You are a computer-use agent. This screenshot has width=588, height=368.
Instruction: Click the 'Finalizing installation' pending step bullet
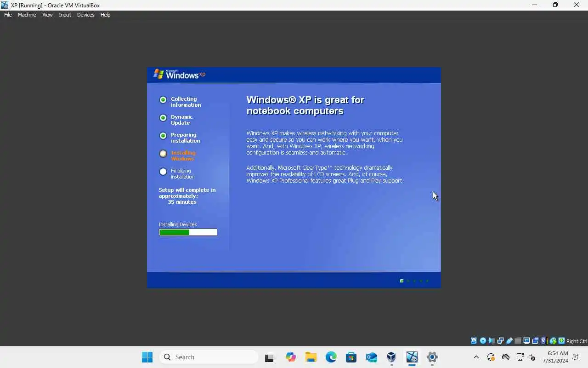(163, 172)
